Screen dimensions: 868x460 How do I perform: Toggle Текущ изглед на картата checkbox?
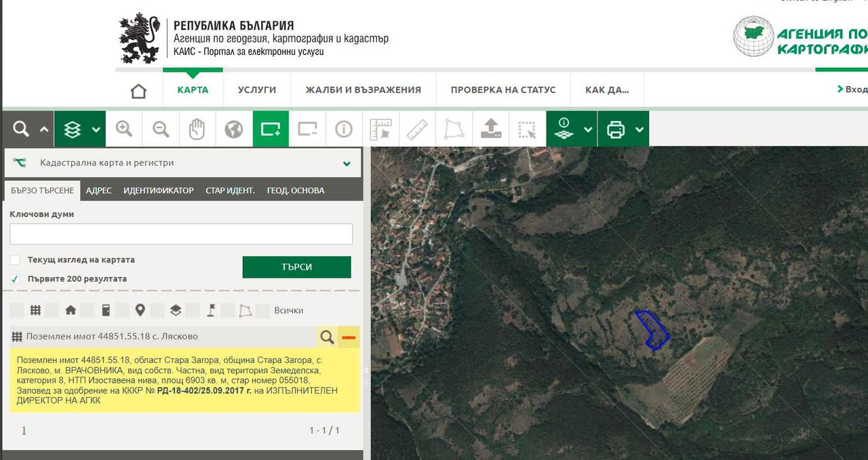point(15,259)
